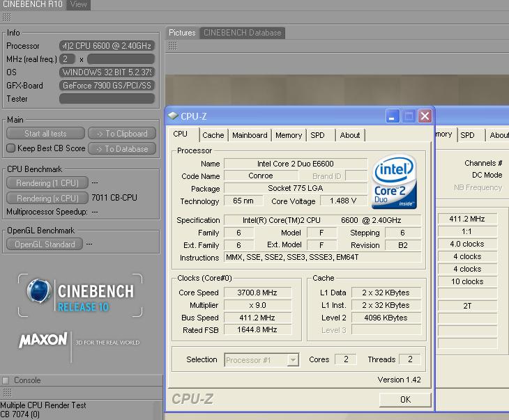Click the OS info field
This screenshot has height=420, width=509.
107,72
